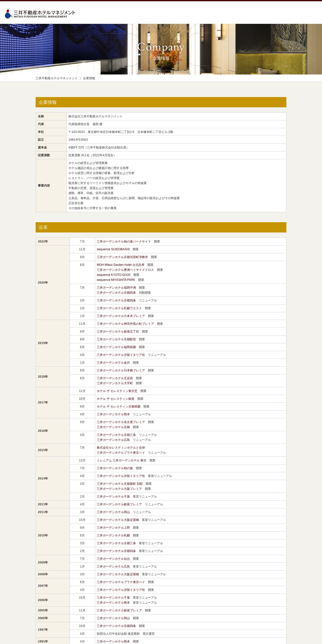Open 三井ガーデンホテル上野 link

[x=113, y=528]
